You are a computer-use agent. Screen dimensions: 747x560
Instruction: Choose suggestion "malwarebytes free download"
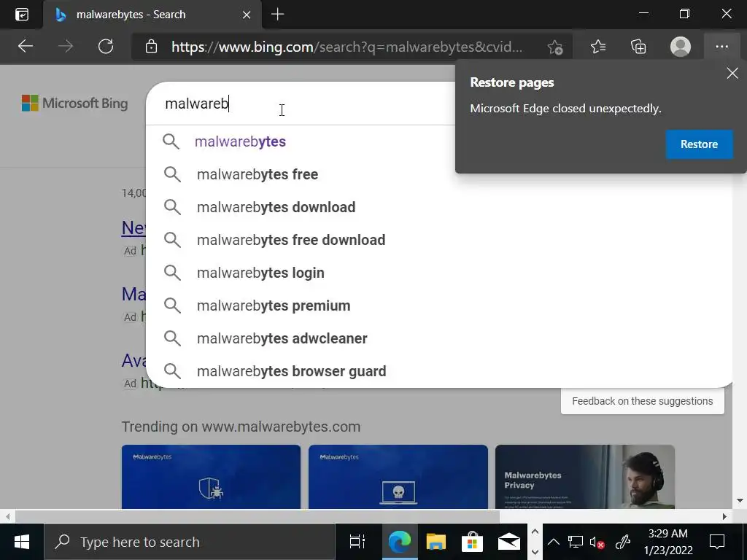point(438,240)
